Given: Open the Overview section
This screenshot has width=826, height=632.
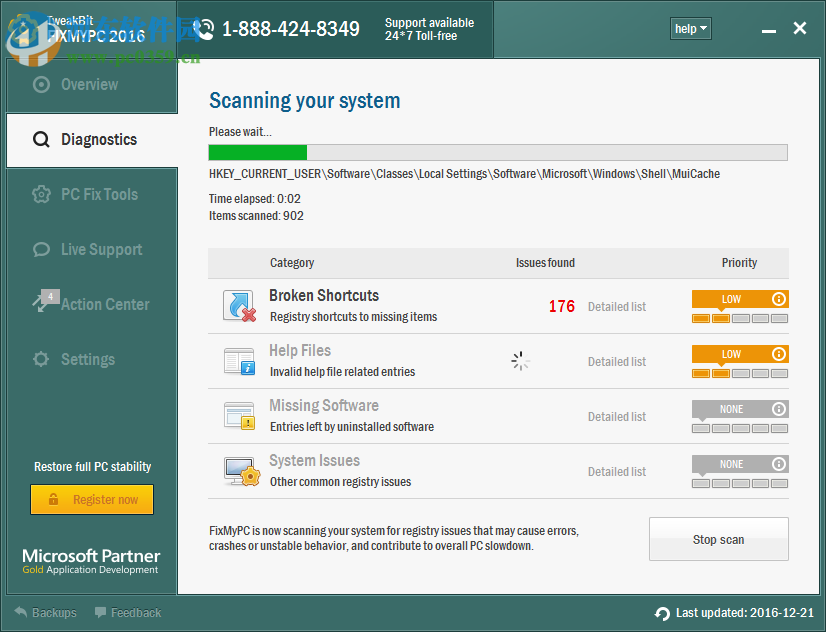Looking at the screenshot, I should coord(92,85).
